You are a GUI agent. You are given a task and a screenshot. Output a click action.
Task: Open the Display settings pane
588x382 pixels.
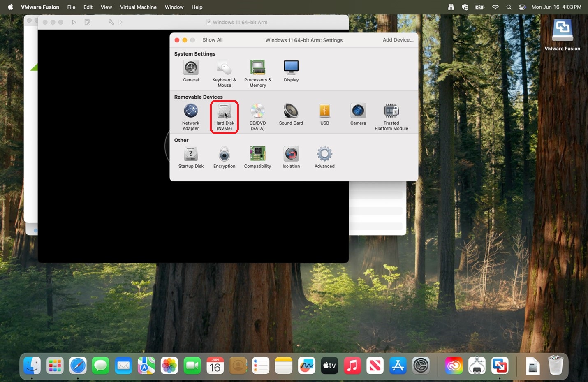[291, 71]
